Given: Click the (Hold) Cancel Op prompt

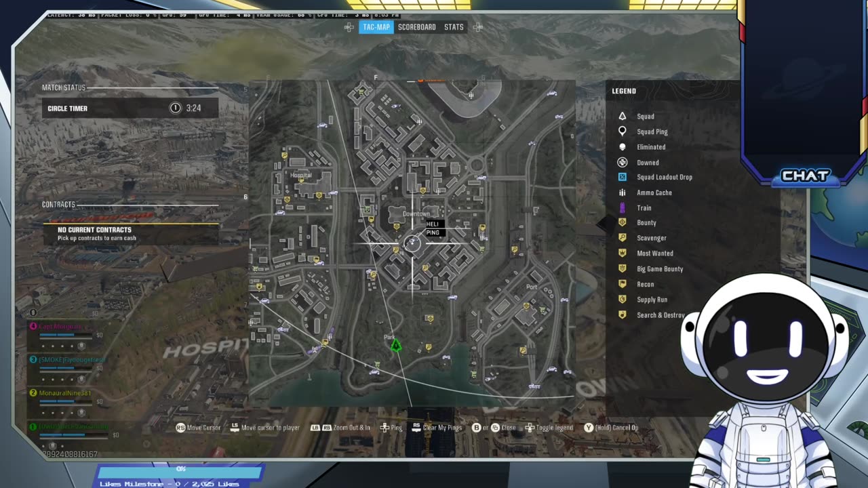Looking at the screenshot, I should (x=611, y=428).
